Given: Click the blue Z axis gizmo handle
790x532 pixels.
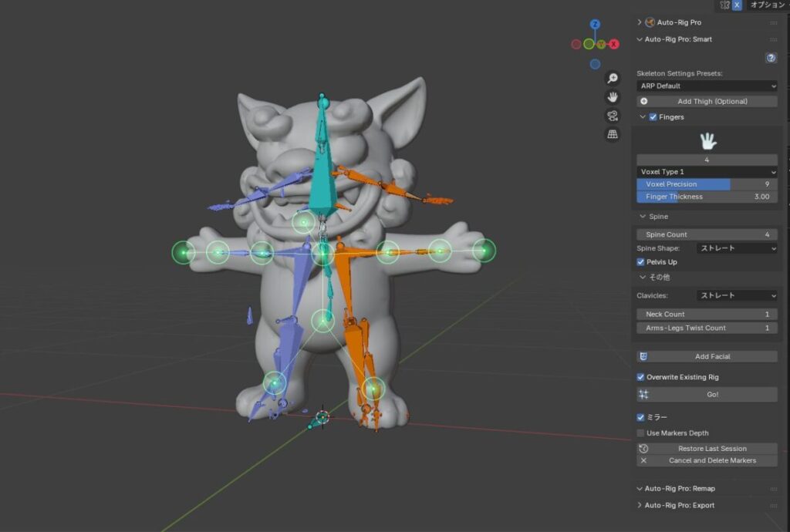Looking at the screenshot, I should coord(595,25).
